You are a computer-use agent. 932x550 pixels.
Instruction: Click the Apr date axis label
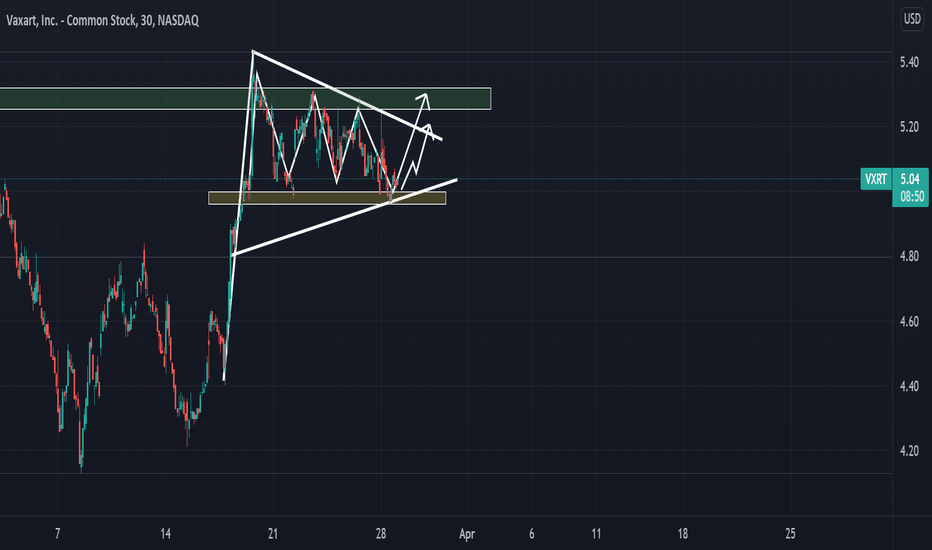(x=467, y=534)
